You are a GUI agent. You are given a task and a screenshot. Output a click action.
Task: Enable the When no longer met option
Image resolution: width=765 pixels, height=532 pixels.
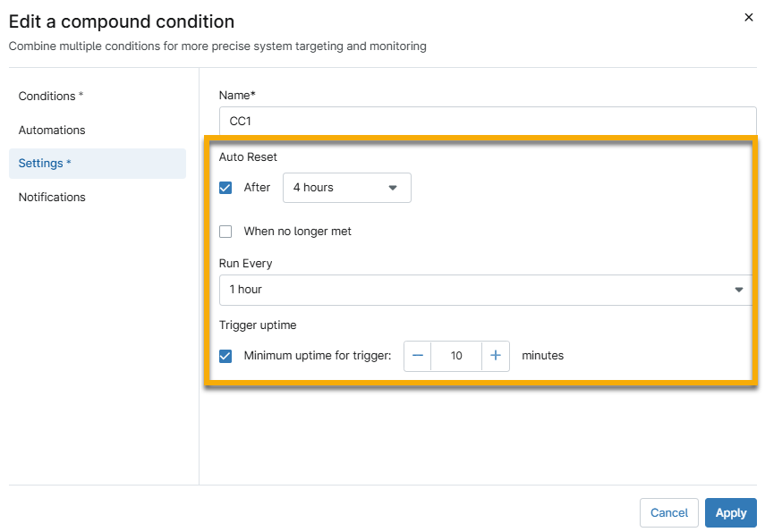click(225, 231)
